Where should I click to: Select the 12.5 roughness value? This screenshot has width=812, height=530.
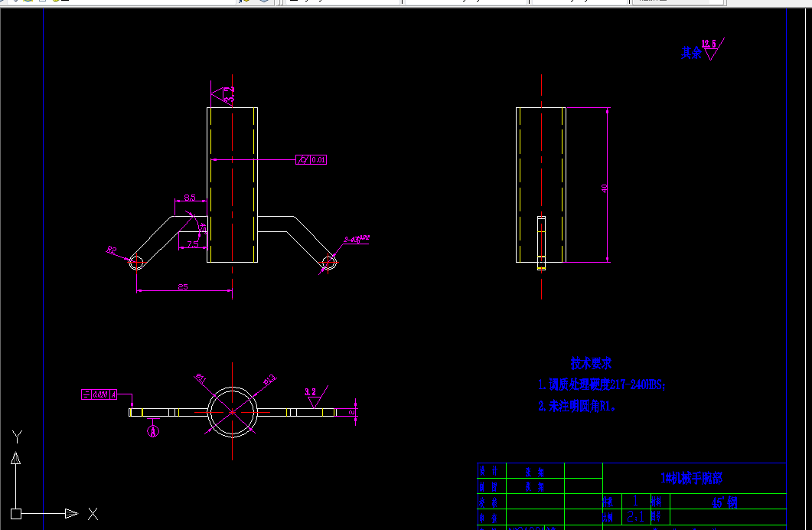[709, 44]
